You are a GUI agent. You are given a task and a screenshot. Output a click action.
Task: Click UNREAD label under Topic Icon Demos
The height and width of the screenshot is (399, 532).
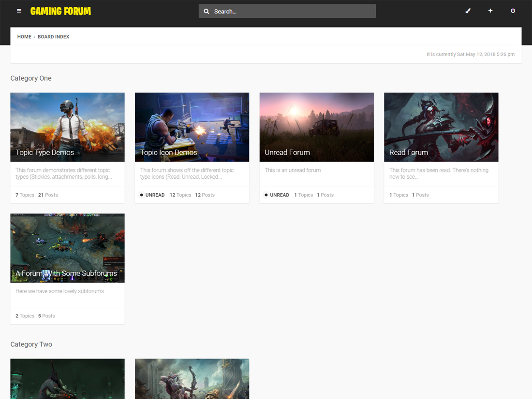(155, 195)
